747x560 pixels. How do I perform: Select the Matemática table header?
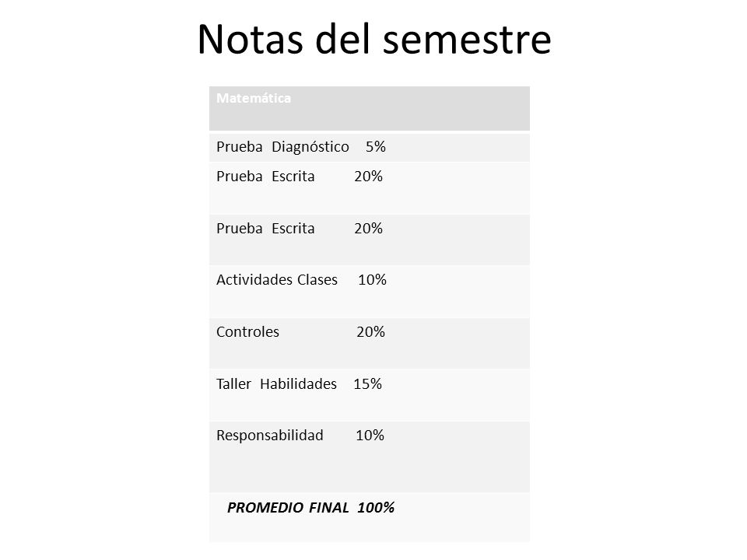point(369,109)
